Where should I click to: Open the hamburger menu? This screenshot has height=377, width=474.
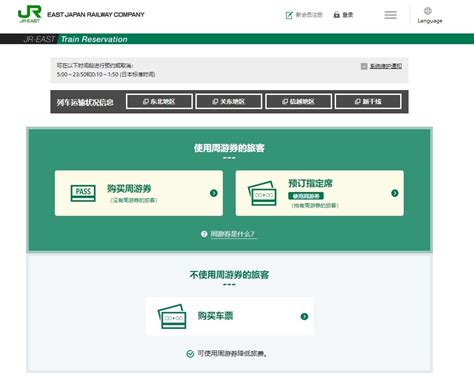tap(390, 15)
